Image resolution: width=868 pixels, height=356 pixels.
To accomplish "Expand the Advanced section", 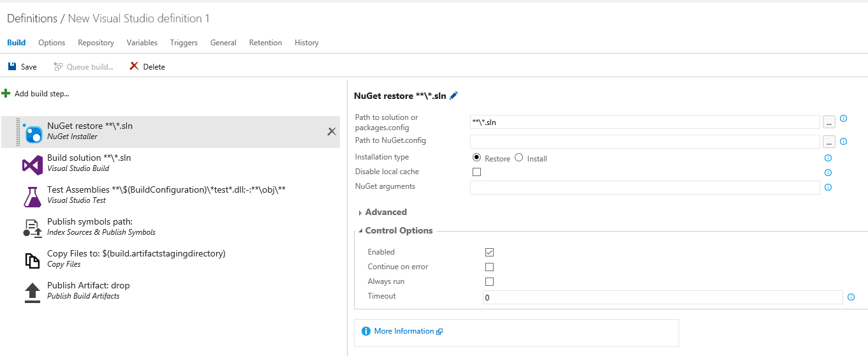I will tap(385, 212).
